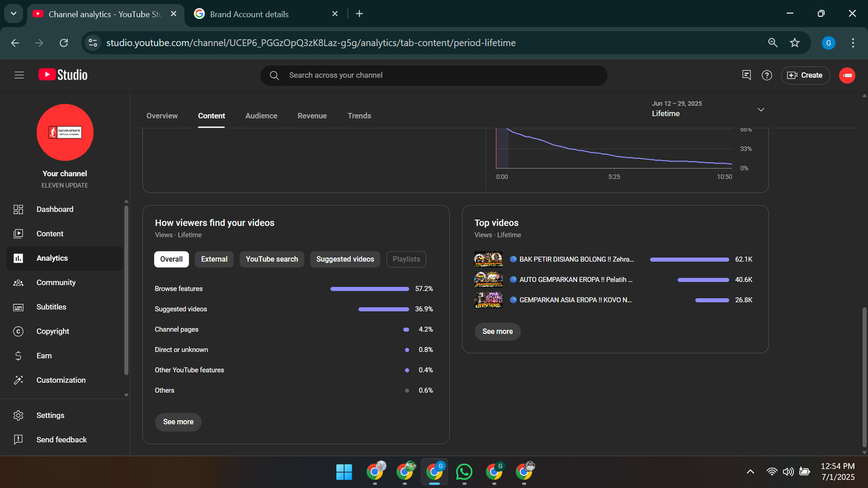Click the Other YouTube features row
The width and height of the screenshot is (868, 488).
click(x=294, y=370)
